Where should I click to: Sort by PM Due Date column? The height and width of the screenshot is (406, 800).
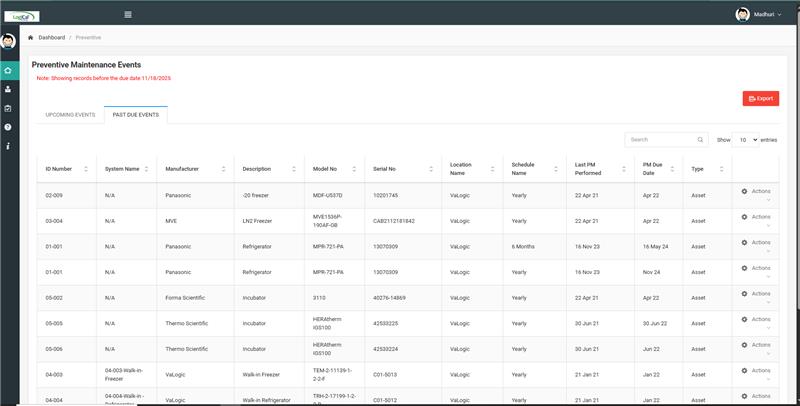click(x=658, y=169)
